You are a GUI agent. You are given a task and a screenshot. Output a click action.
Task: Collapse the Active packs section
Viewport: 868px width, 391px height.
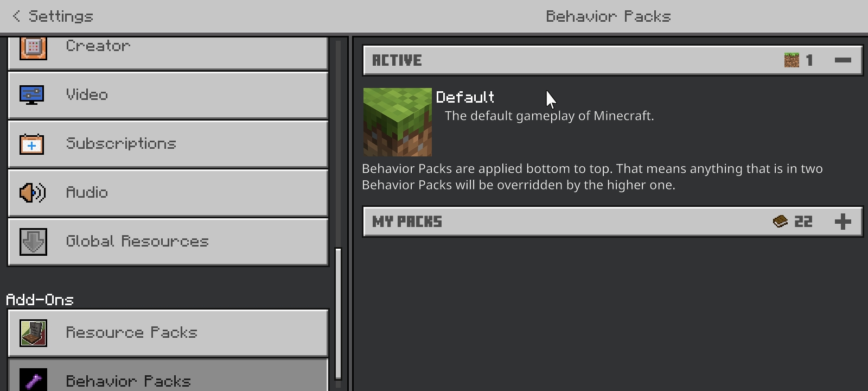(x=843, y=60)
